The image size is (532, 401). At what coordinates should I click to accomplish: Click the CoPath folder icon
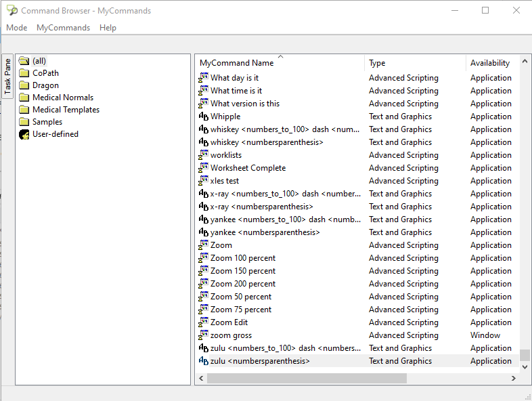click(x=24, y=73)
